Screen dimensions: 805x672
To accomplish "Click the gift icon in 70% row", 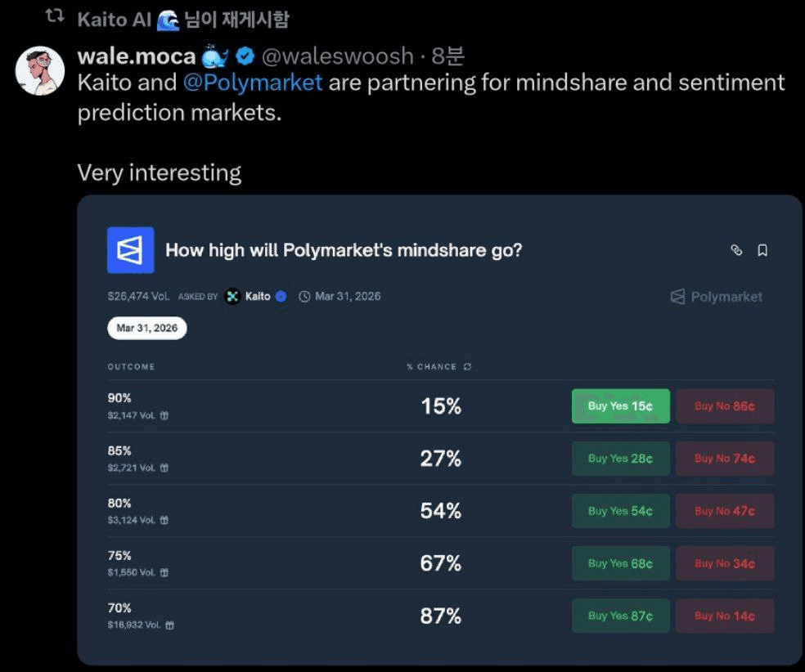I will click(x=169, y=625).
